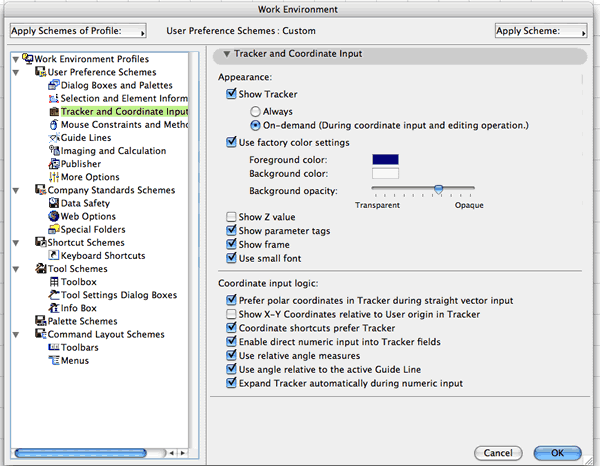The height and width of the screenshot is (466, 600).
Task: Open the Special Folders icon
Action: [x=53, y=229]
